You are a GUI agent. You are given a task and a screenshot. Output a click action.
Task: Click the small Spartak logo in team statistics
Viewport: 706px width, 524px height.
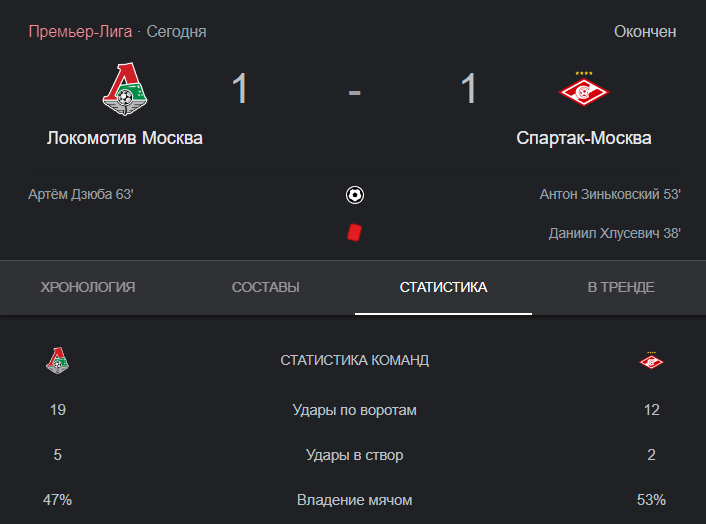click(x=652, y=360)
